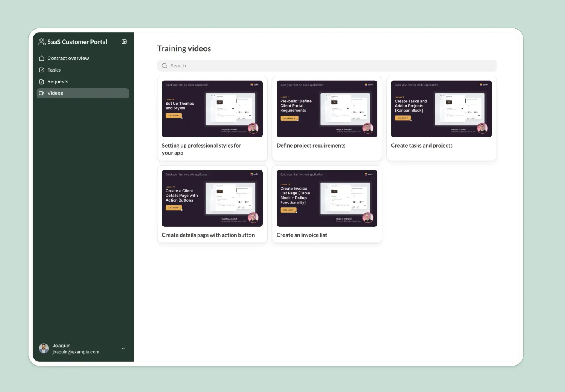Screen dimensions: 565x392
Task: Select Videos in the sidebar
Action: [x=83, y=93]
